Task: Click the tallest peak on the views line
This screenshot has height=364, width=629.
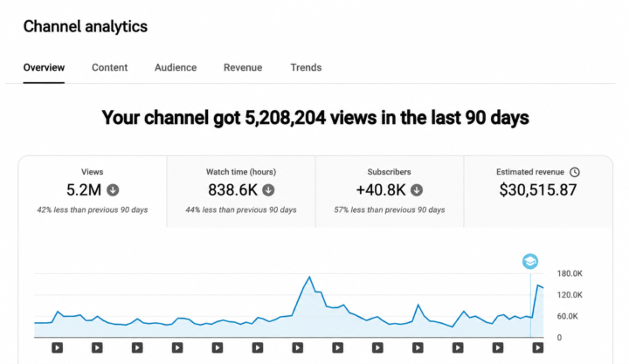Action: pos(309,277)
